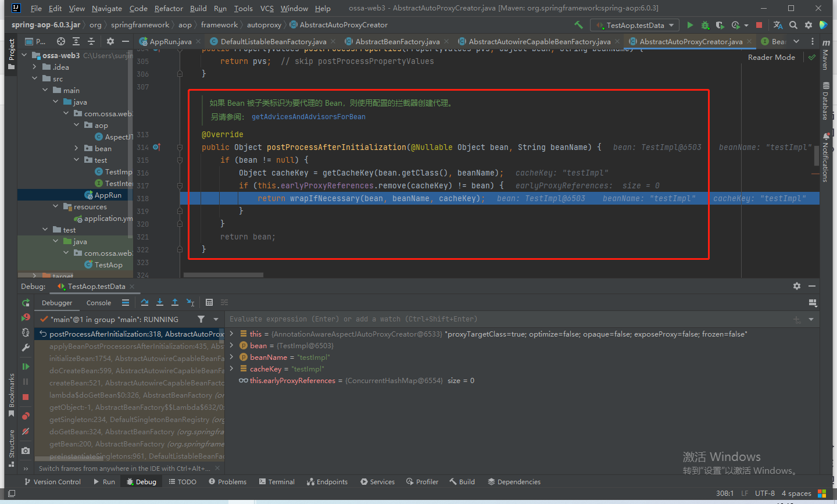Screen dimensions: 837x504
Task: Hide the Project panel with minus icon
Action: [x=125, y=41]
